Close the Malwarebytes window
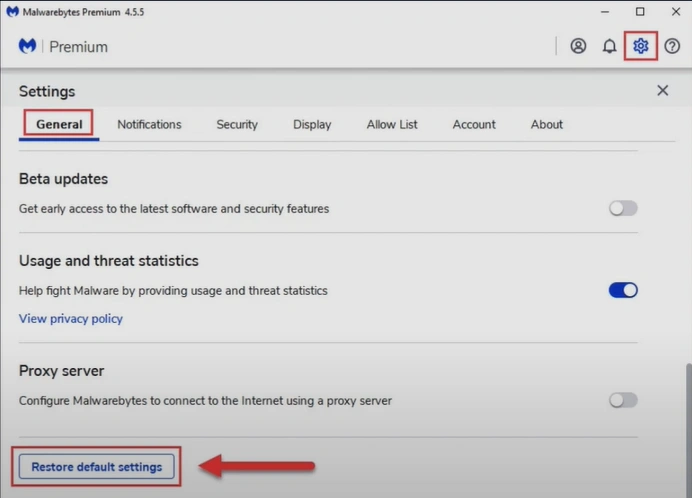This screenshot has width=692, height=498. 676,12
